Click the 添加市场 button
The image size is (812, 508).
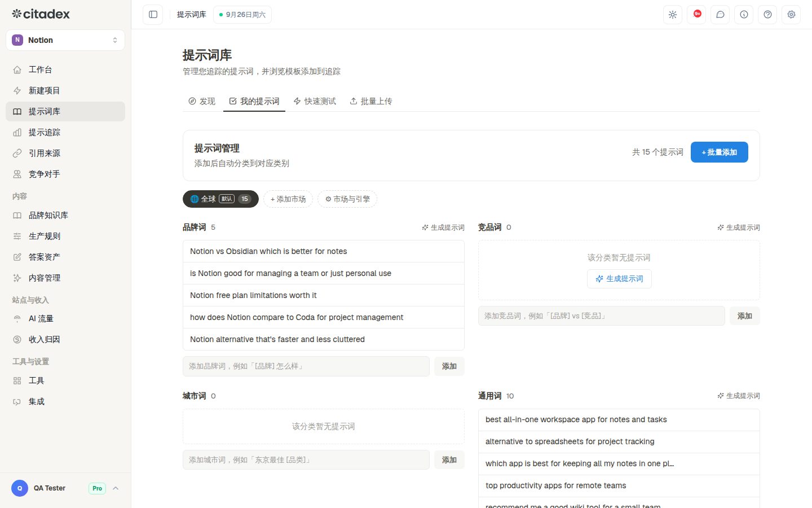(288, 199)
